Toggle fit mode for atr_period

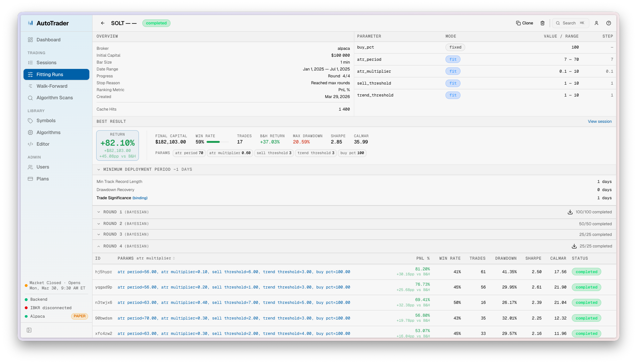(453, 60)
